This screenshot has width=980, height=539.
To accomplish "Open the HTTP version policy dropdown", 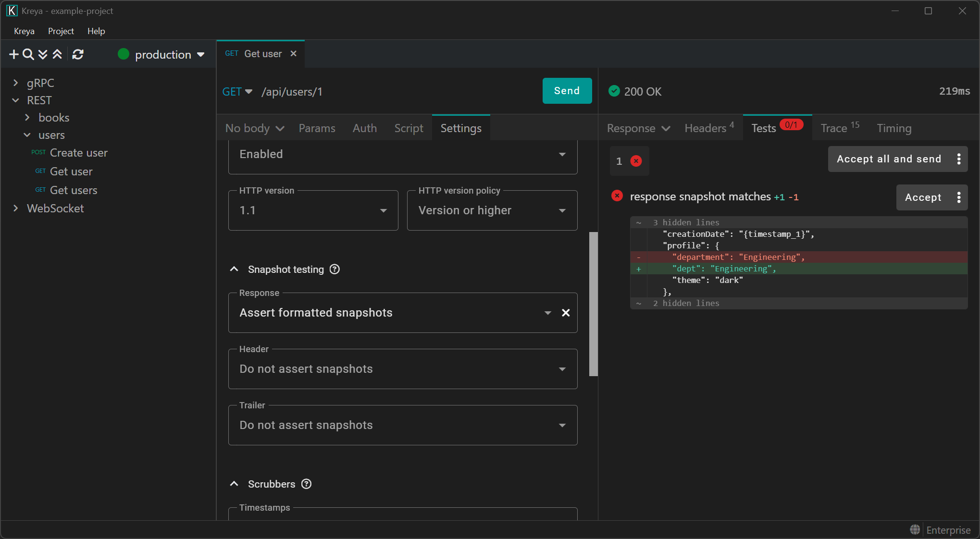I will pos(492,211).
